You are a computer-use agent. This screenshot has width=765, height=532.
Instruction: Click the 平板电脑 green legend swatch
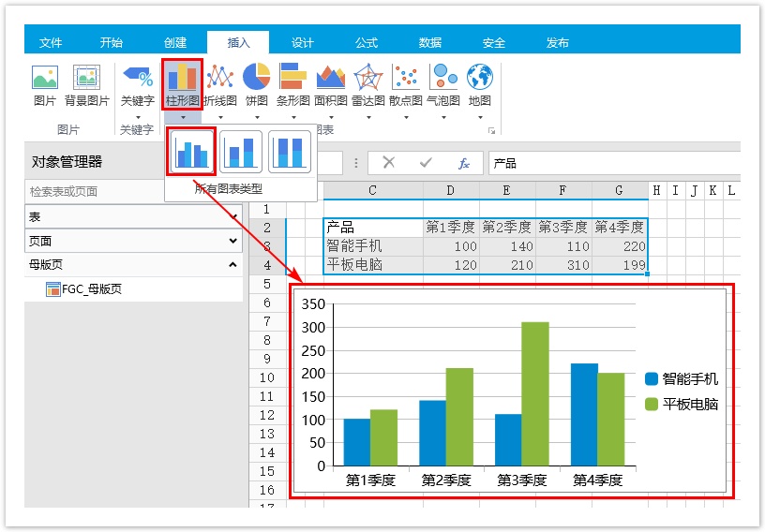652,405
